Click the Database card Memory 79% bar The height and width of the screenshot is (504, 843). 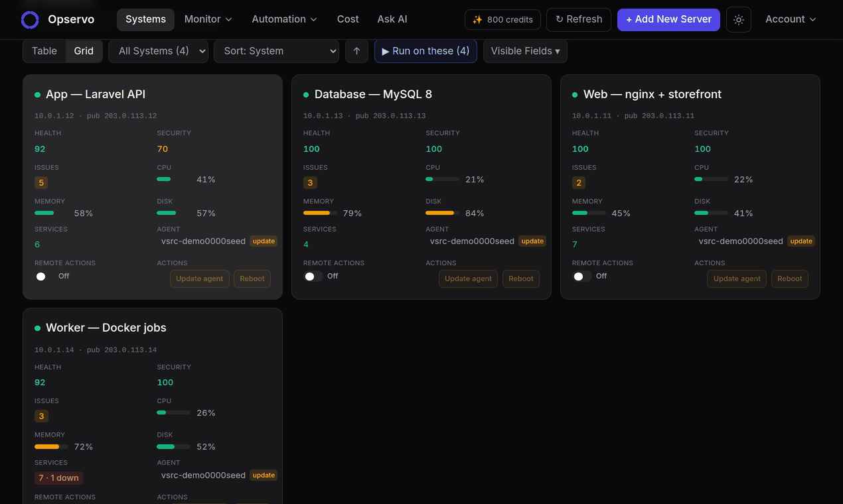(320, 213)
